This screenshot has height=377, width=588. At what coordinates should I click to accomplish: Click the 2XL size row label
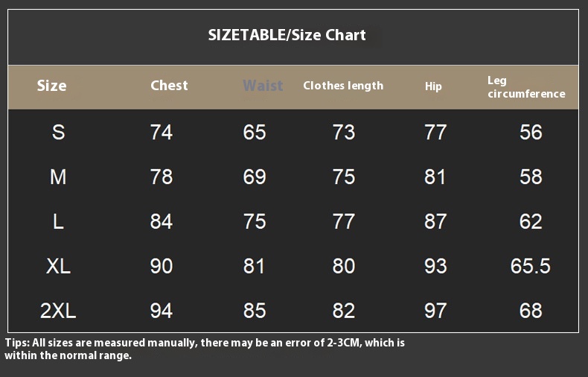[58, 311]
